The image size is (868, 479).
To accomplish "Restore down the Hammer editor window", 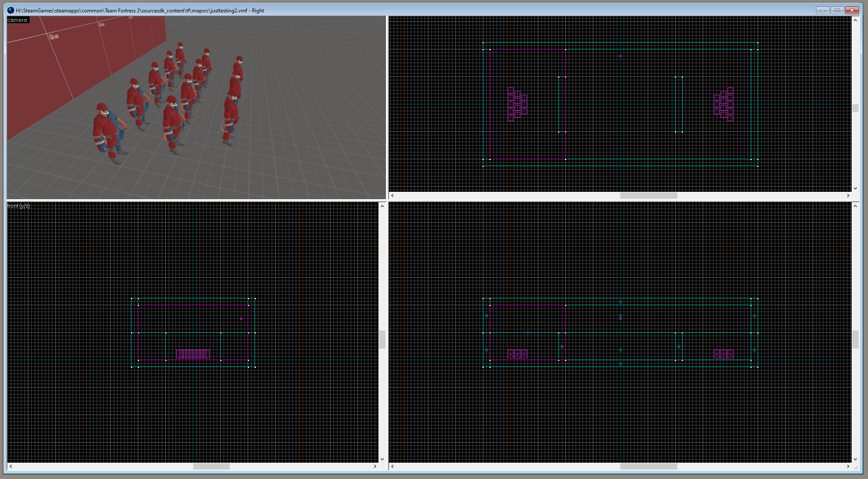I will click(x=837, y=10).
